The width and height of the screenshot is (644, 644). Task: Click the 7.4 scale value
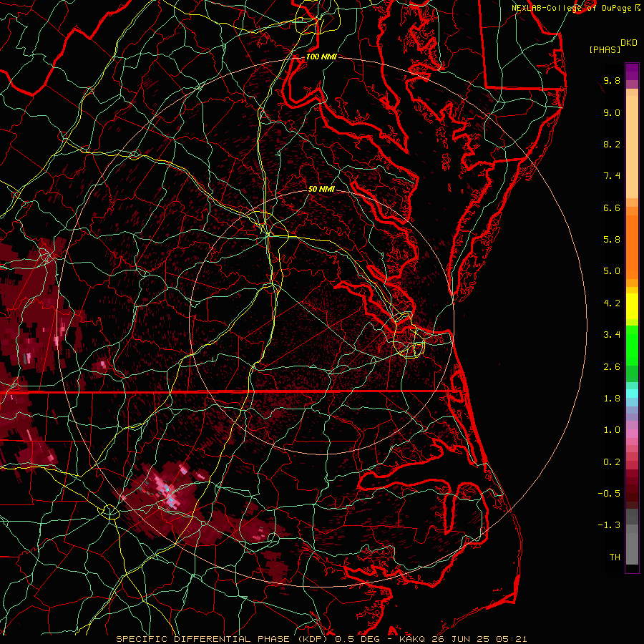[612, 176]
